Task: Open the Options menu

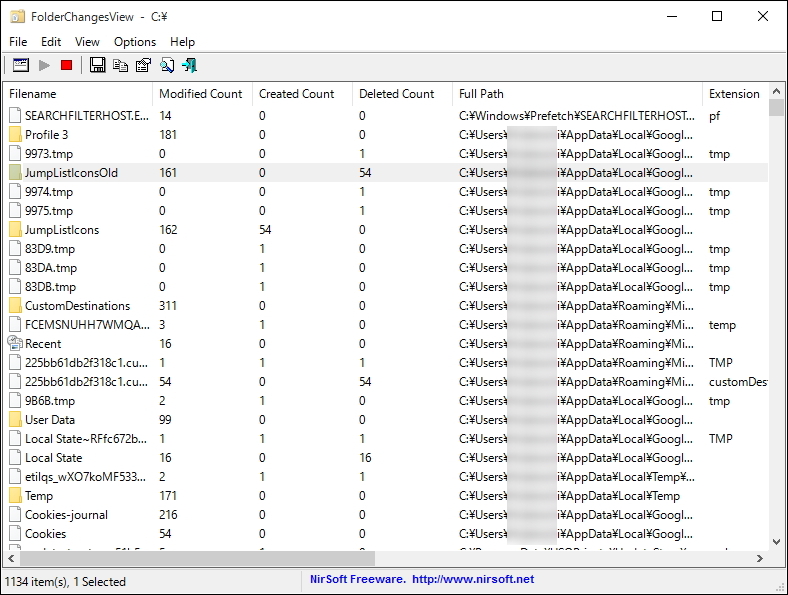Action: click(135, 42)
